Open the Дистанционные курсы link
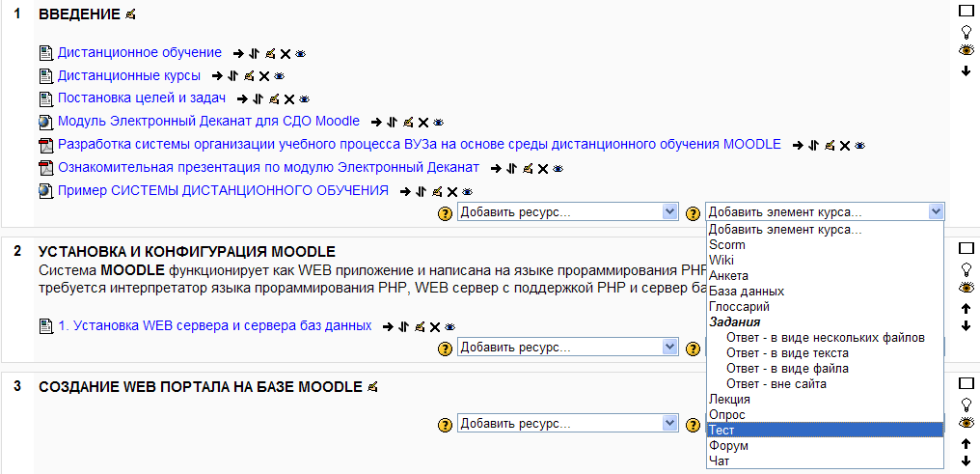Image resolution: width=980 pixels, height=474 pixels. coord(129,75)
